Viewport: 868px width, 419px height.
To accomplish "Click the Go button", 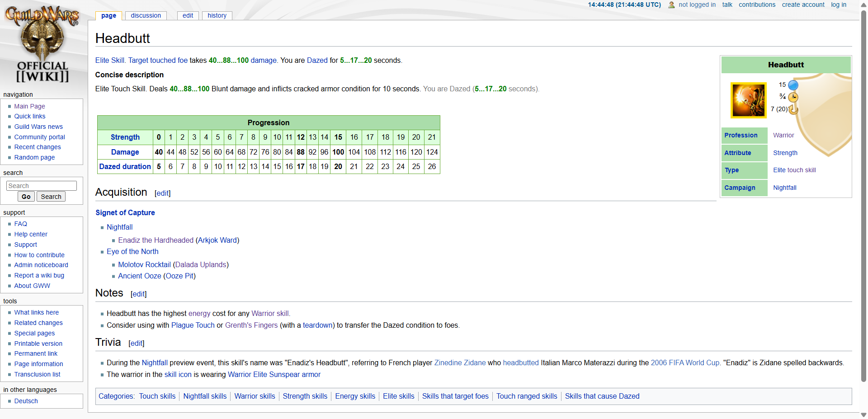I will coord(26,197).
